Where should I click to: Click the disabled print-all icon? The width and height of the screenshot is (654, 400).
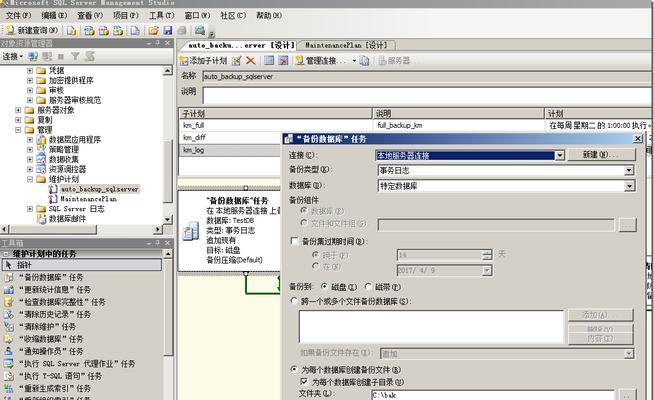[x=182, y=30]
